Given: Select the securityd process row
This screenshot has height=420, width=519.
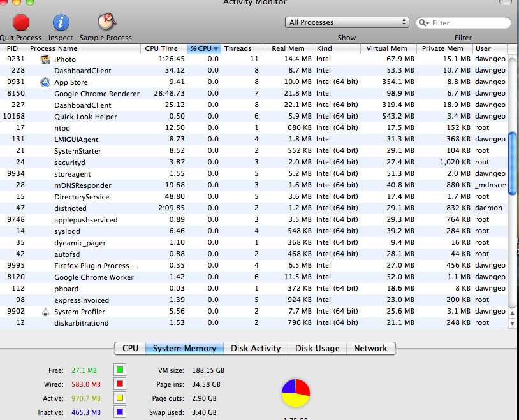Looking at the screenshot, I should (254, 163).
